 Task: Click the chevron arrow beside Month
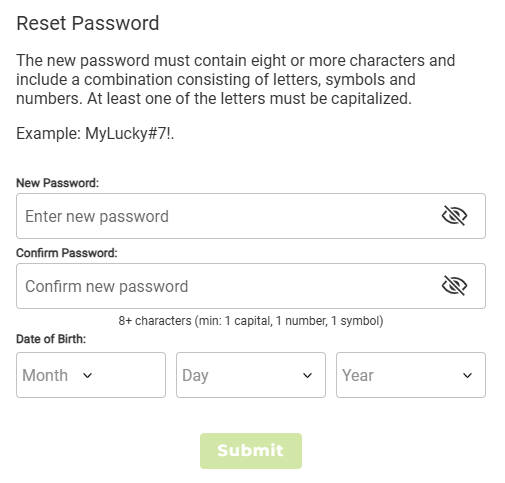(x=87, y=376)
